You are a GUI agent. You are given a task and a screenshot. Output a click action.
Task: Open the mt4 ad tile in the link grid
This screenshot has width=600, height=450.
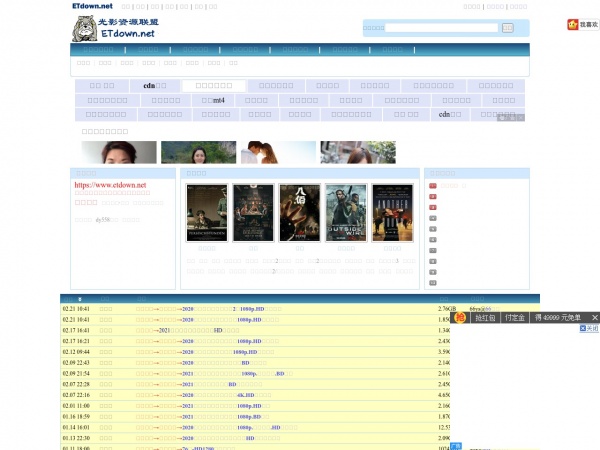tap(213, 100)
